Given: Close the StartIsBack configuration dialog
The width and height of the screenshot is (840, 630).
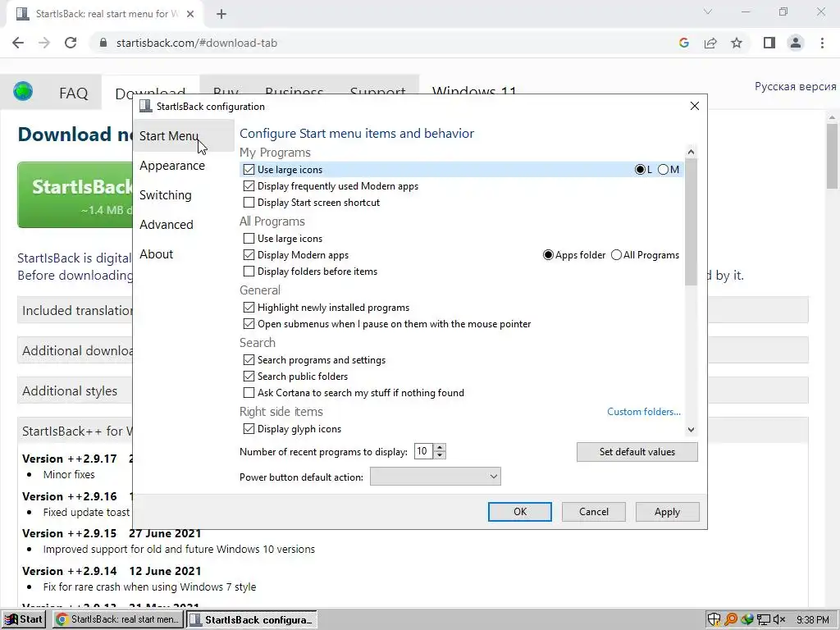Looking at the screenshot, I should tap(695, 106).
